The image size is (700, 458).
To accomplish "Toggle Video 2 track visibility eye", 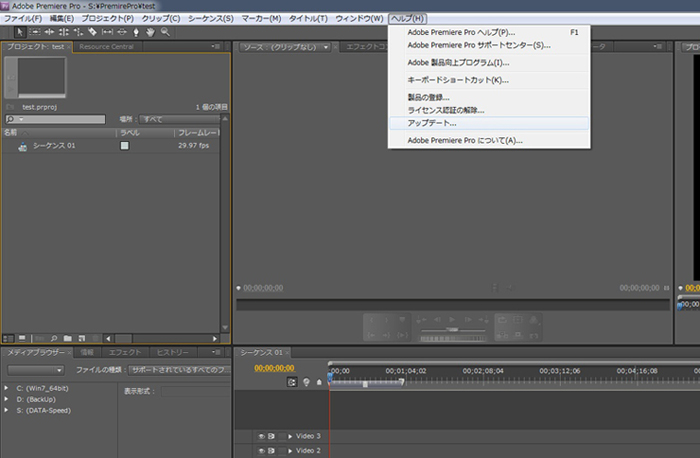I will (262, 451).
